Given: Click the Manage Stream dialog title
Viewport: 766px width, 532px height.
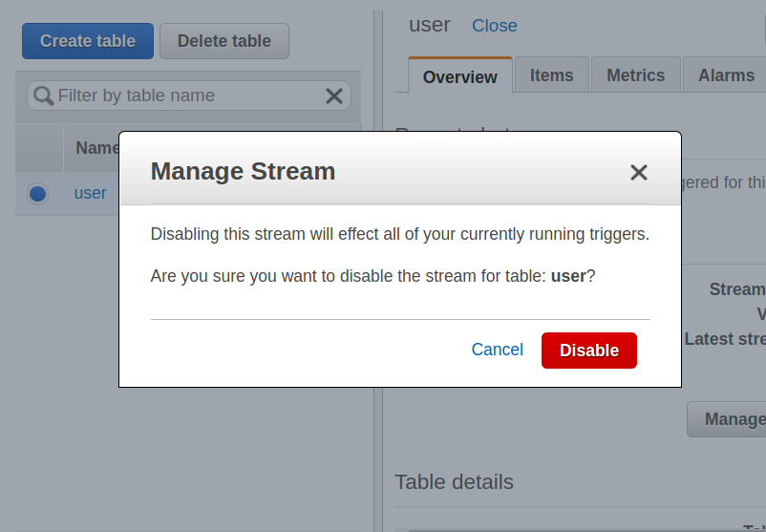Looking at the screenshot, I should pyautogui.click(x=243, y=171).
